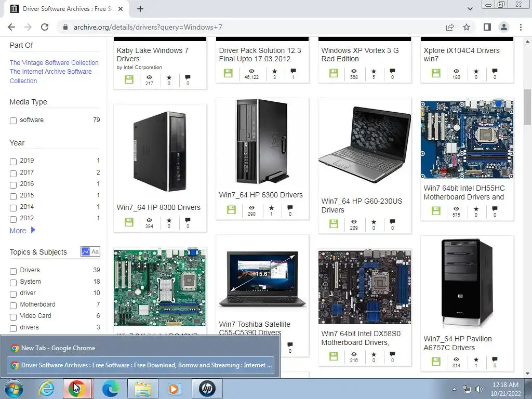Close the Driver Software Archives tab

[x=121, y=9]
